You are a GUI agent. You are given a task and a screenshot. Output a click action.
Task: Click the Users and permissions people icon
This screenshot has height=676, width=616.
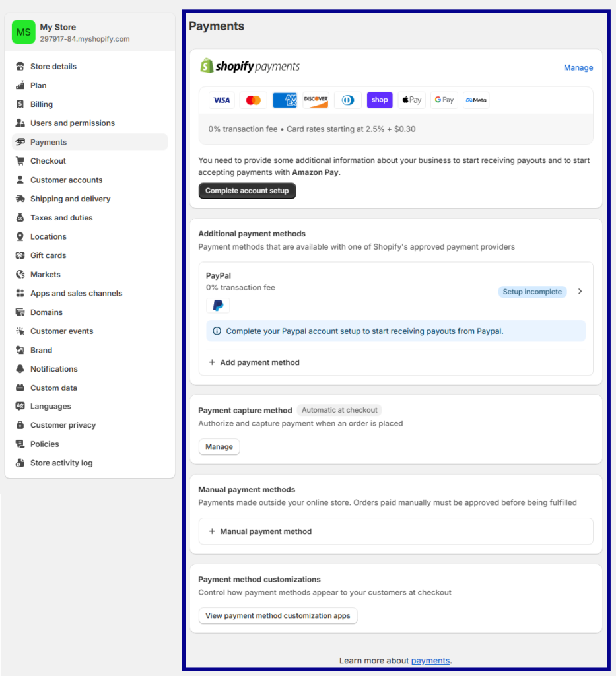click(20, 123)
